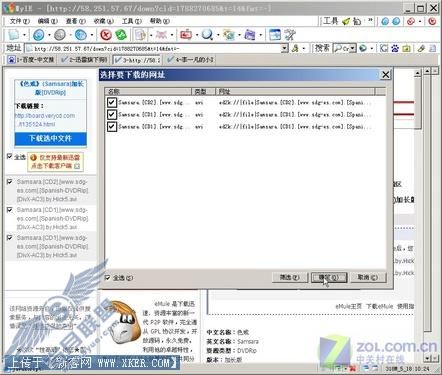Switch to tab 2-迅雷旗下狗狗
Screen dimensions: 442x375
(x=84, y=60)
